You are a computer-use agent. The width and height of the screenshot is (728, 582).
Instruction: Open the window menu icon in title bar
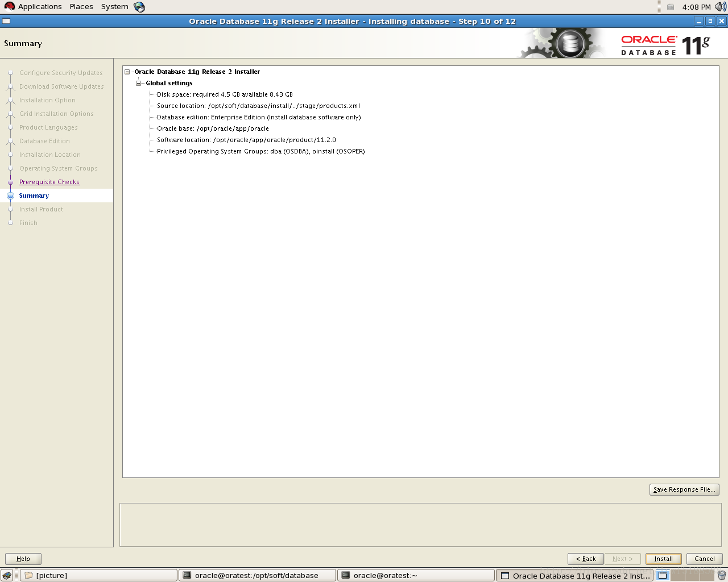coord(6,21)
